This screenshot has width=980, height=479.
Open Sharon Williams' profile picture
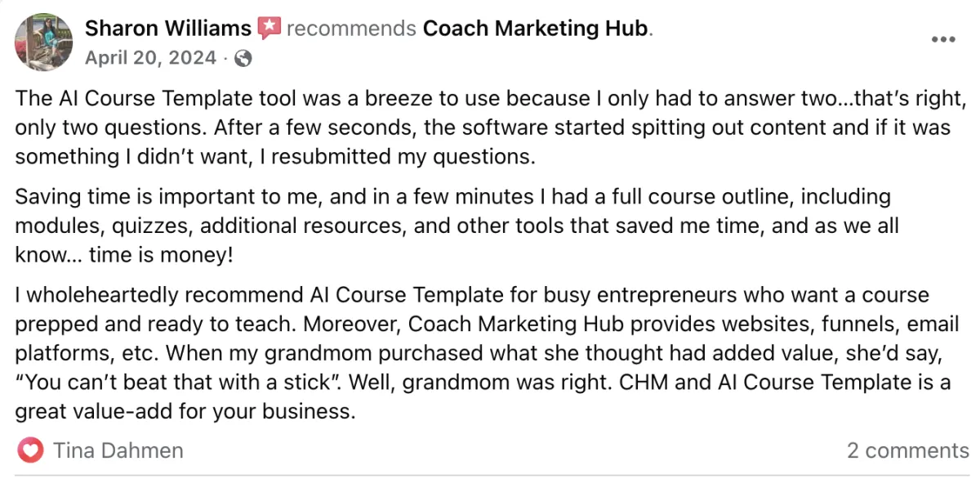[x=42, y=41]
